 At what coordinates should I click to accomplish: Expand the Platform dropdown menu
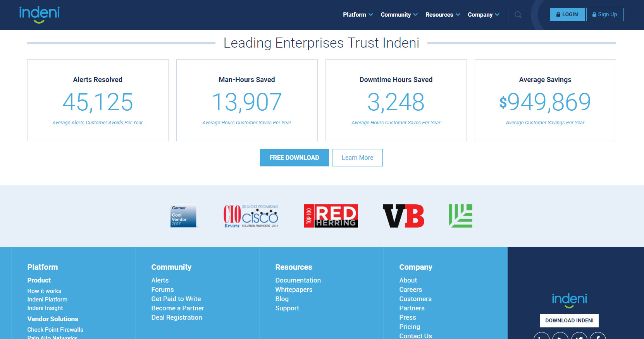coord(358,15)
